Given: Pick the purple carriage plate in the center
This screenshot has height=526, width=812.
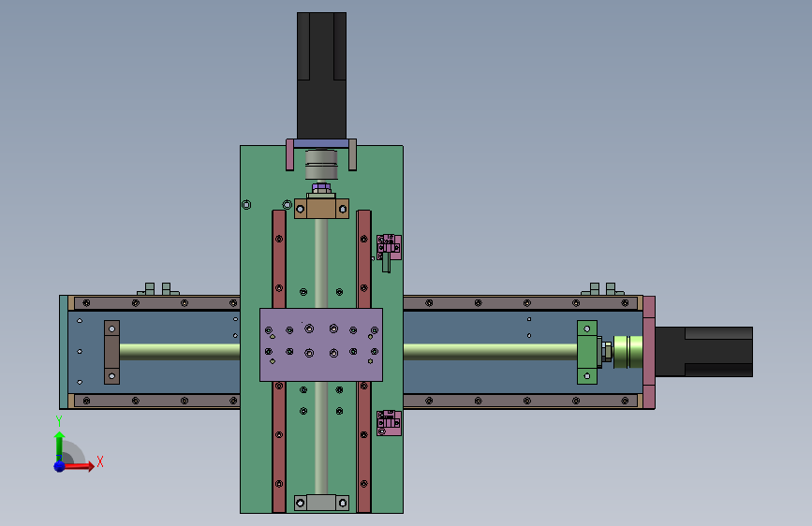Looking at the screenshot, I should [x=321, y=344].
